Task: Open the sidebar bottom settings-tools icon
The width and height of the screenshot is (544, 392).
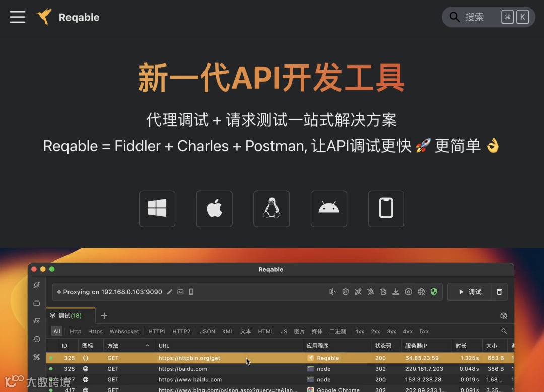Action: pos(36,357)
